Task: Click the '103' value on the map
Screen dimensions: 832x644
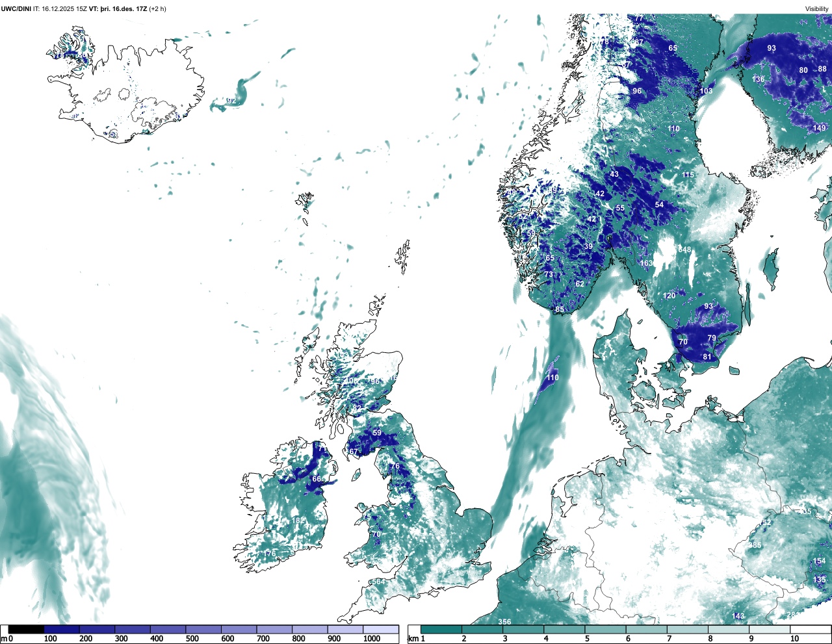Action: (x=706, y=91)
